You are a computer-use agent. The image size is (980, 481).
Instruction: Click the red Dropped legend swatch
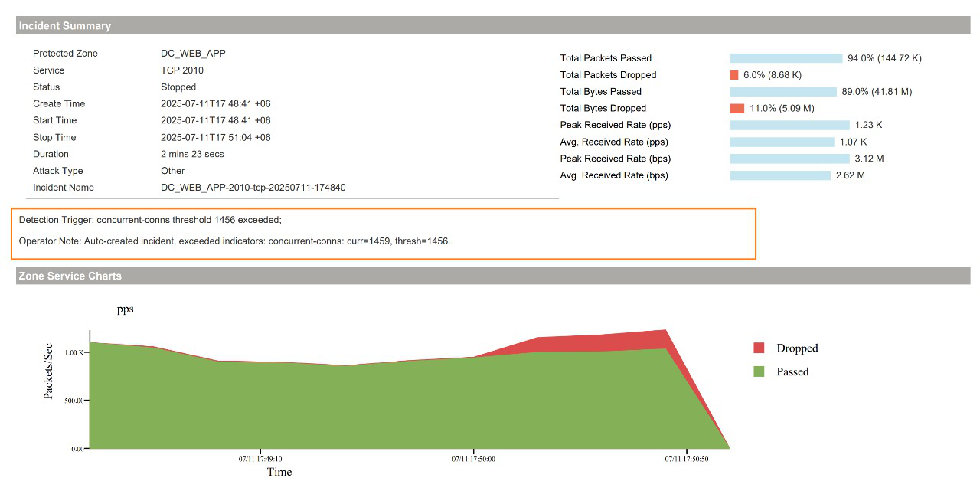(x=759, y=348)
